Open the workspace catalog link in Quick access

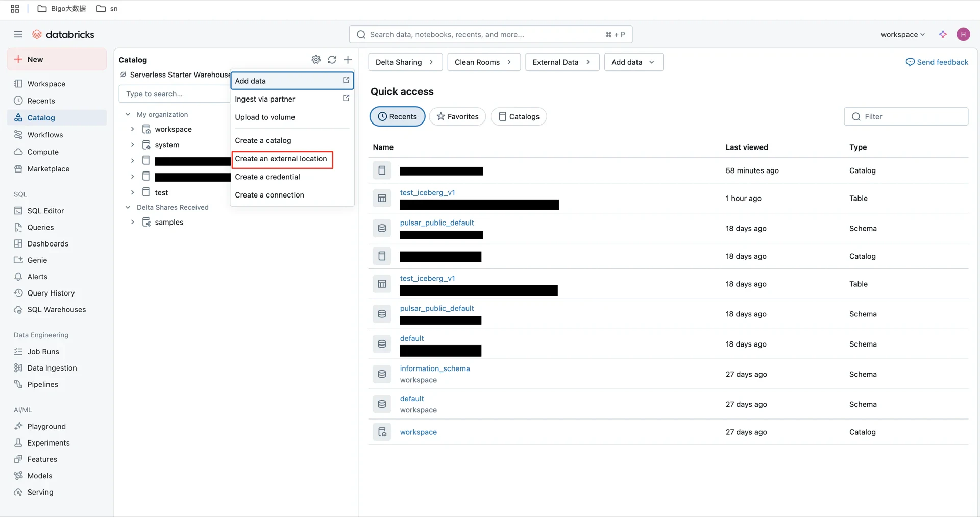click(419, 432)
